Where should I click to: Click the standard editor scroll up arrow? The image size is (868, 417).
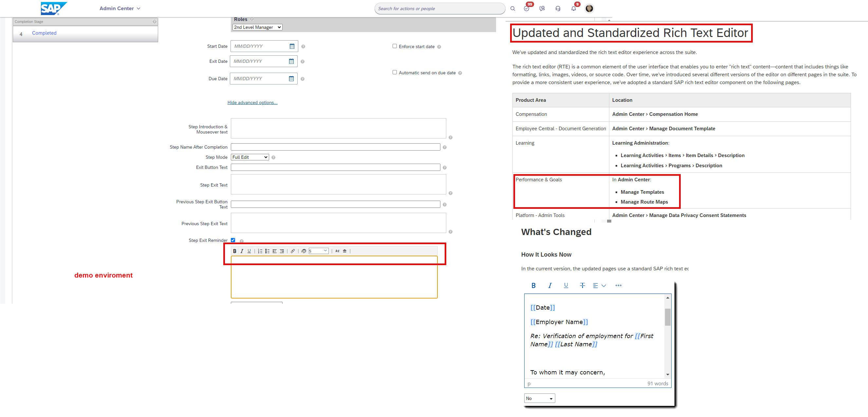(x=668, y=298)
